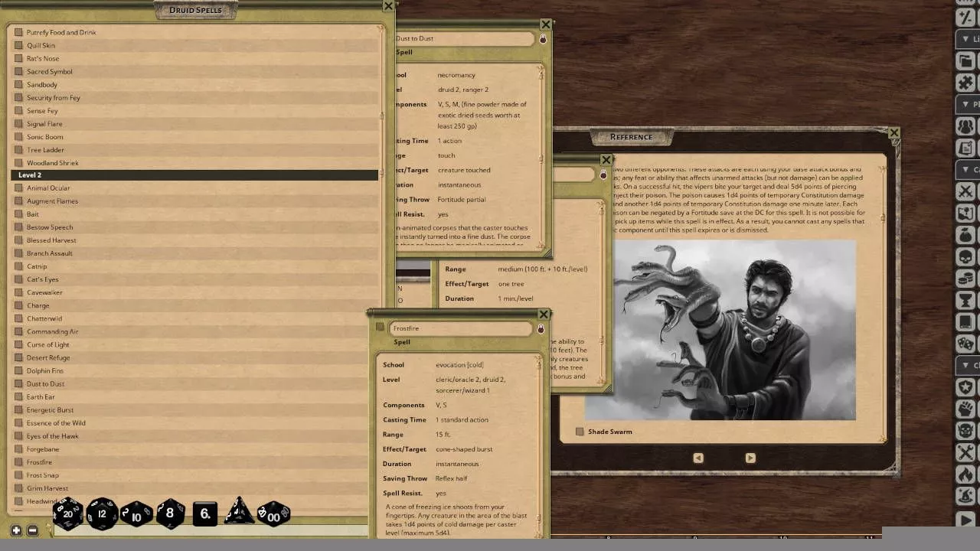Toggle the lock icon on Dust to Dust window
980x551 pixels.
(x=543, y=39)
